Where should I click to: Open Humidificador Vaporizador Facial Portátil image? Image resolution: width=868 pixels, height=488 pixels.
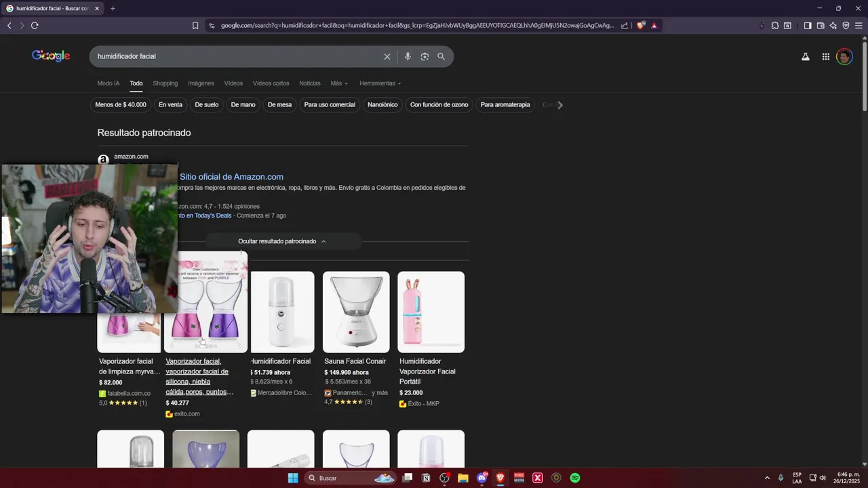point(431,312)
